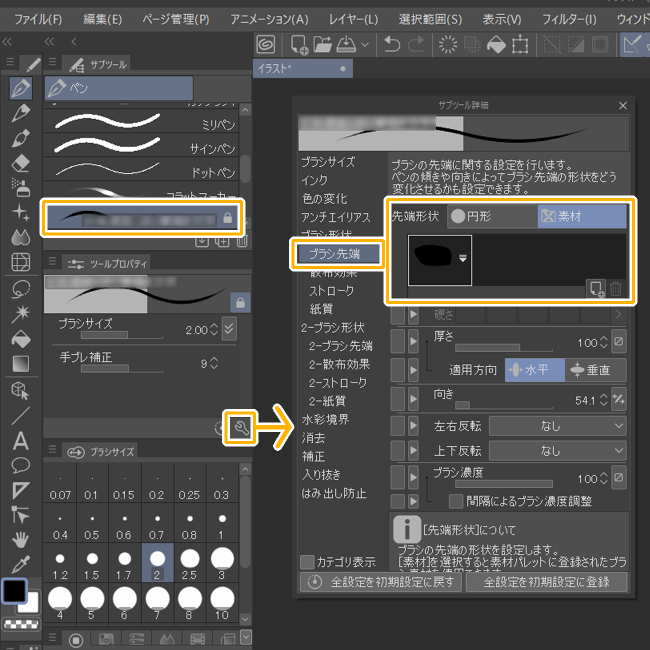
Task: Expand ブラシ濃度 setting triangle
Action: (x=413, y=478)
